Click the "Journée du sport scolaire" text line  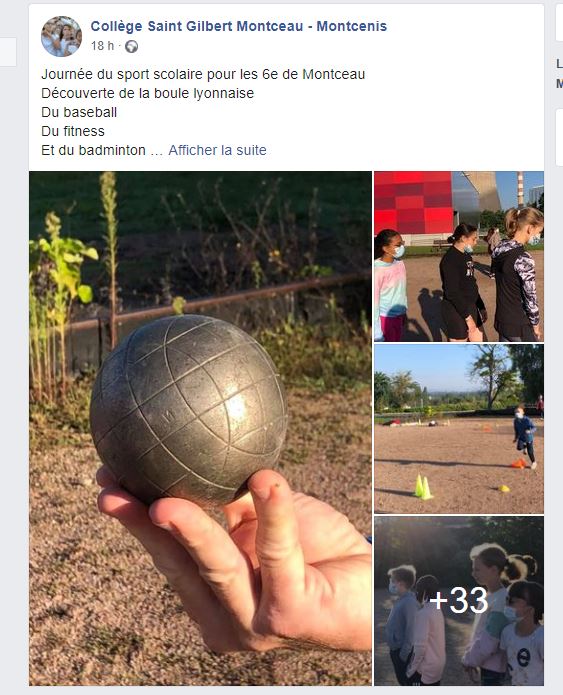203,74
